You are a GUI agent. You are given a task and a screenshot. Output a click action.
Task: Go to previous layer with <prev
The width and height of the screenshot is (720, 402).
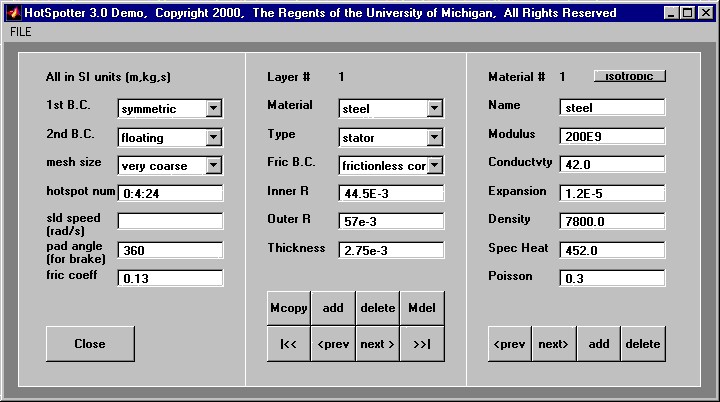tap(332, 344)
